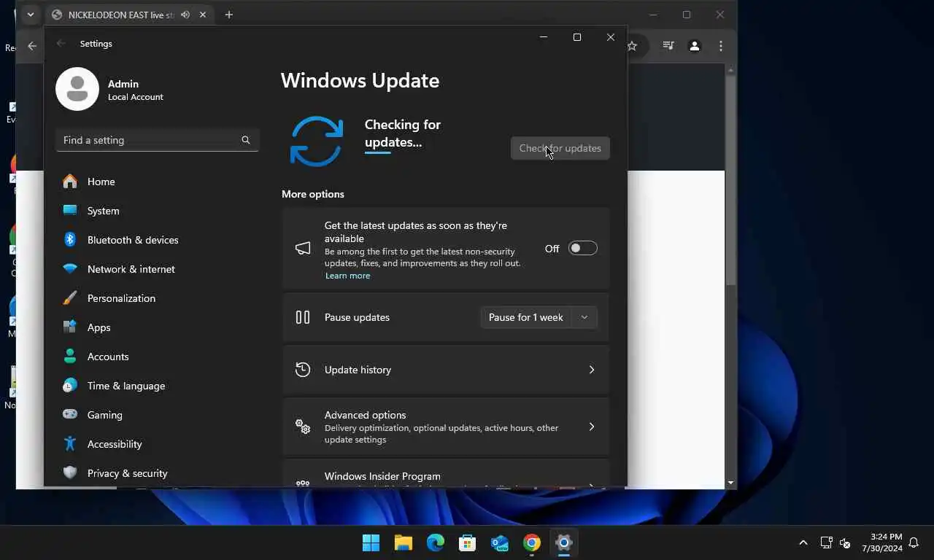Click the More options label
This screenshot has width=934, height=560.
pos(313,194)
